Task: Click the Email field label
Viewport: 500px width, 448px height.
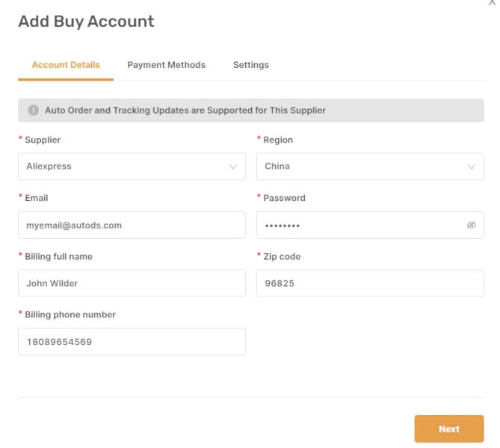Action: pyautogui.click(x=37, y=198)
